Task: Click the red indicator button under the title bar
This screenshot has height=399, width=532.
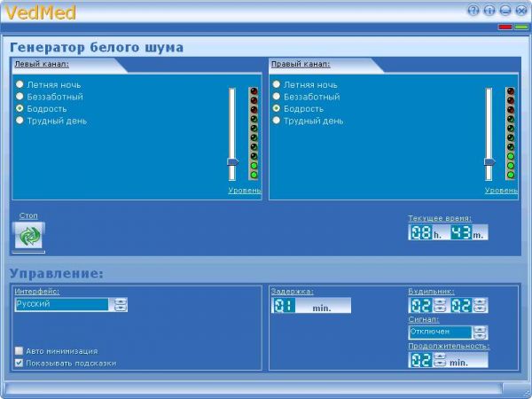Action: pos(505,27)
